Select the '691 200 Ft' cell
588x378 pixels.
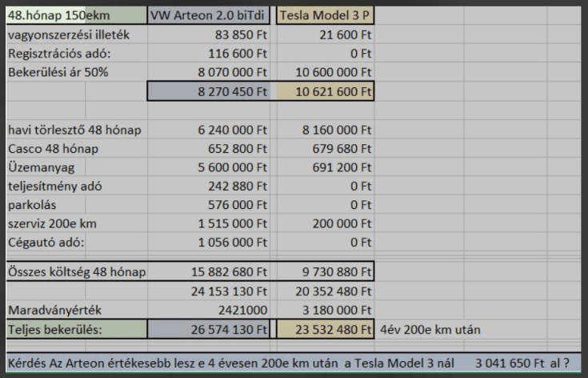pyautogui.click(x=326, y=168)
